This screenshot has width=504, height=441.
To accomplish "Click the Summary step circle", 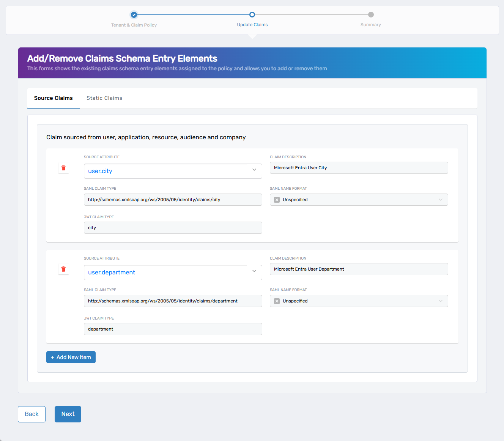I will pyautogui.click(x=371, y=15).
